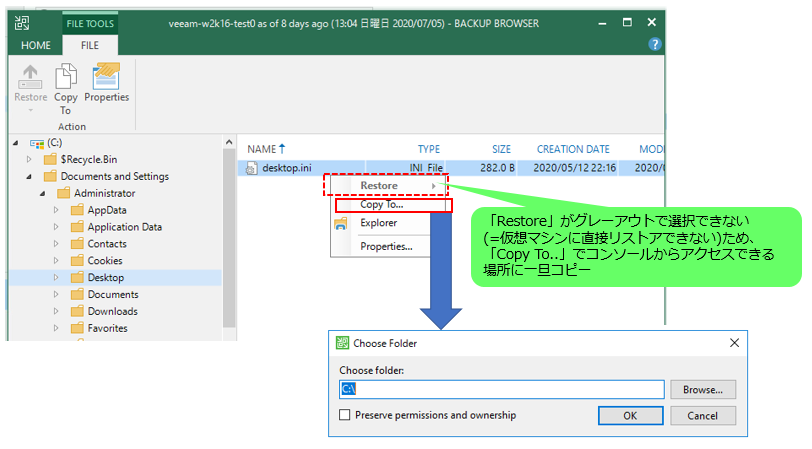Image resolution: width=812 pixels, height=449 pixels.
Task: Click the Downloads folder icon
Action: 77,311
